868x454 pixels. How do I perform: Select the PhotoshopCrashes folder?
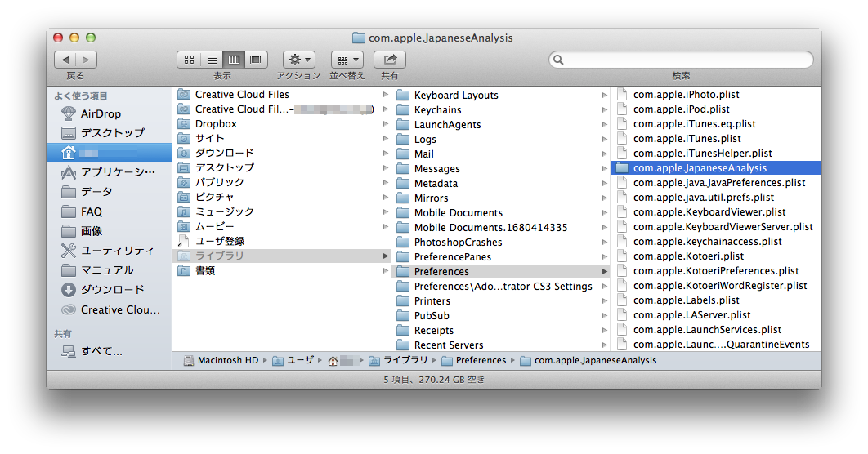500,243
